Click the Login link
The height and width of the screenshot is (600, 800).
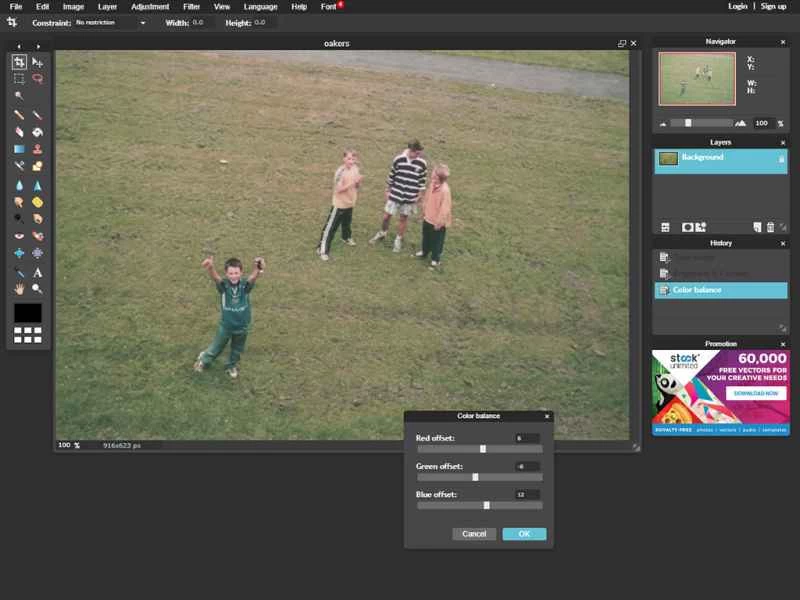(737, 6)
